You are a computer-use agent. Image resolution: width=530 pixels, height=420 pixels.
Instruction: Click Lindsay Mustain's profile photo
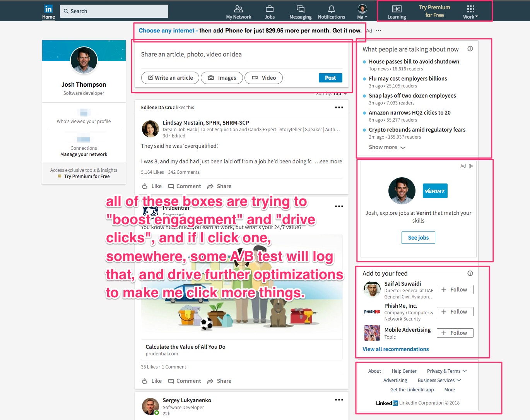(x=150, y=129)
